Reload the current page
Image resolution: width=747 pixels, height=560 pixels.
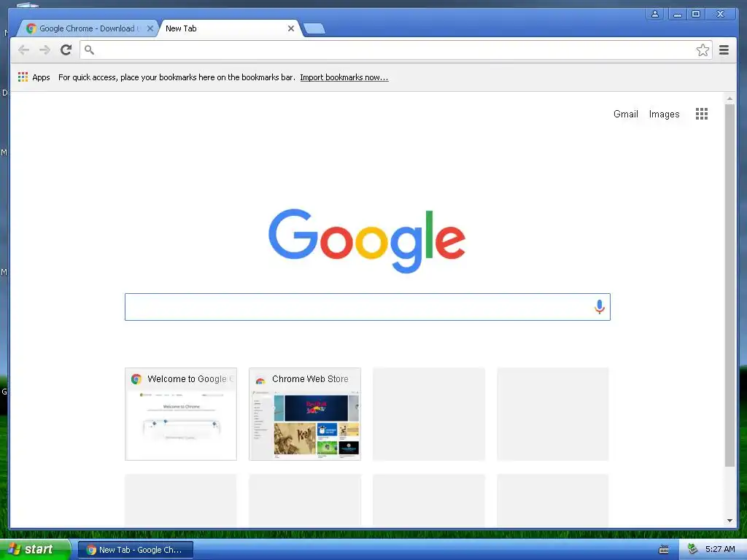pyautogui.click(x=66, y=50)
